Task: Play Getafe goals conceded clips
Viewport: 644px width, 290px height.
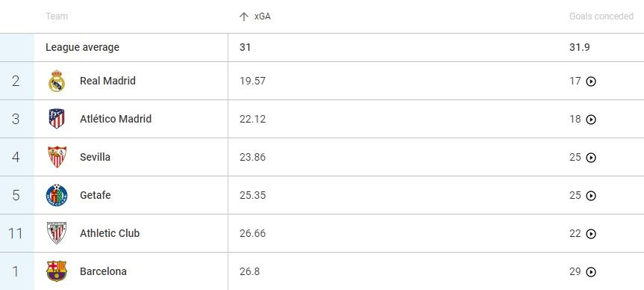Action: (x=590, y=196)
